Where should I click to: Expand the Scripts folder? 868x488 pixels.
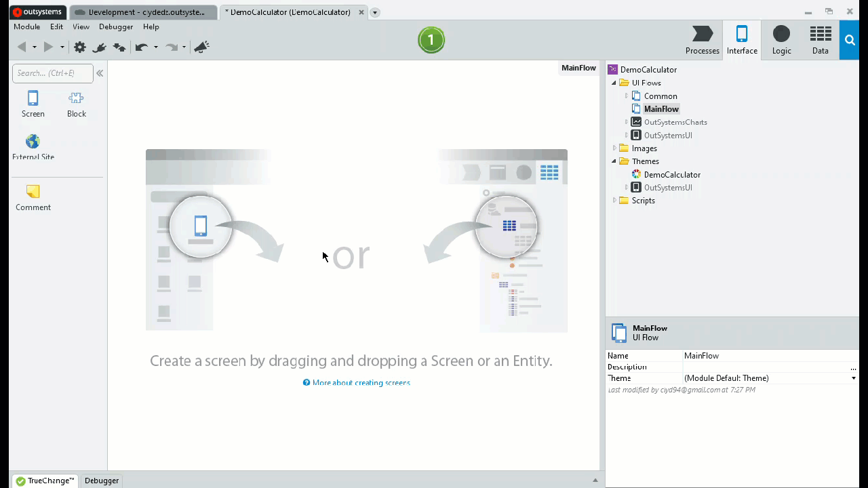[x=614, y=201]
